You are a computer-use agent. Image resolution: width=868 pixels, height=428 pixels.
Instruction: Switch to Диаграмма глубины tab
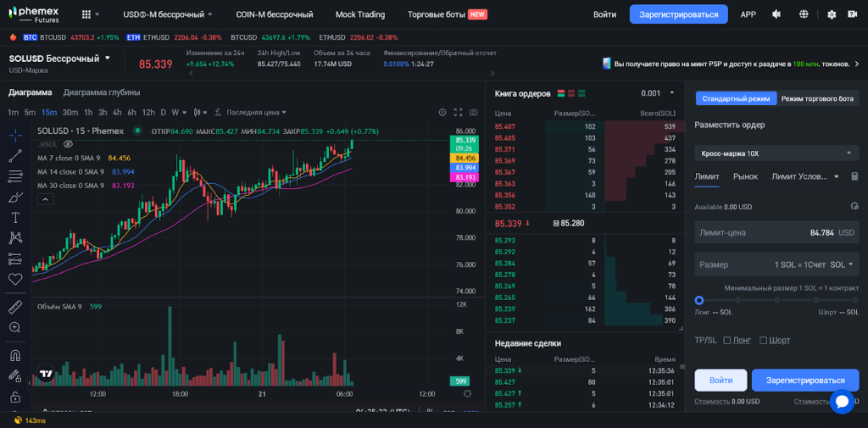tap(102, 92)
